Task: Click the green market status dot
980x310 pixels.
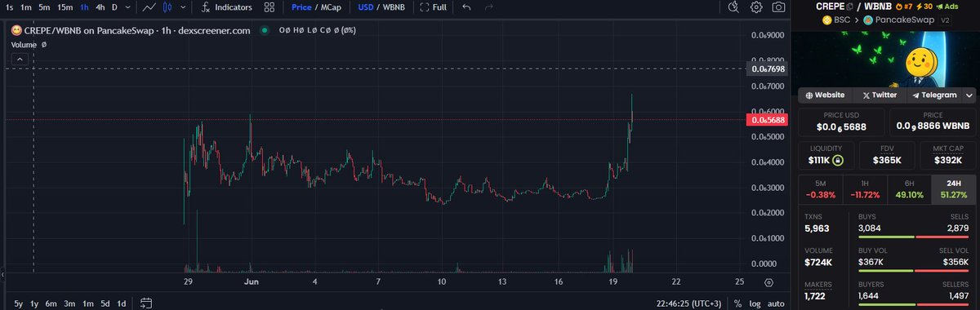Action: coord(264,31)
